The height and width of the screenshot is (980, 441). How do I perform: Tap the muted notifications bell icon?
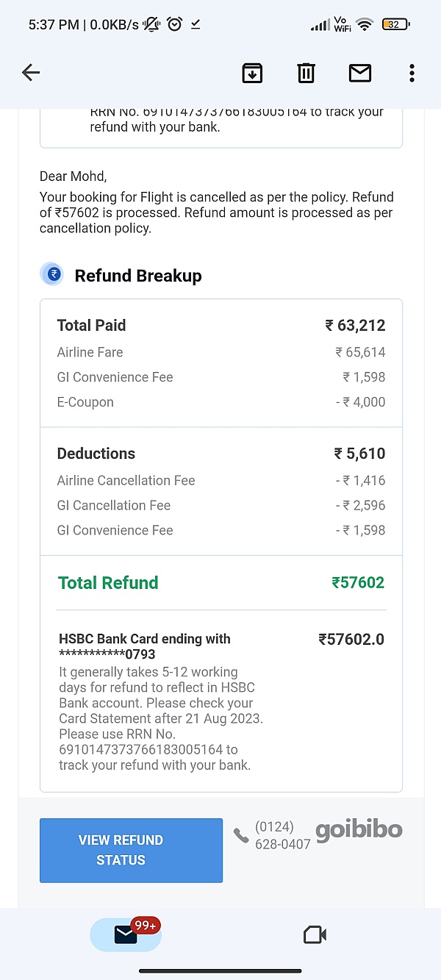pos(152,24)
